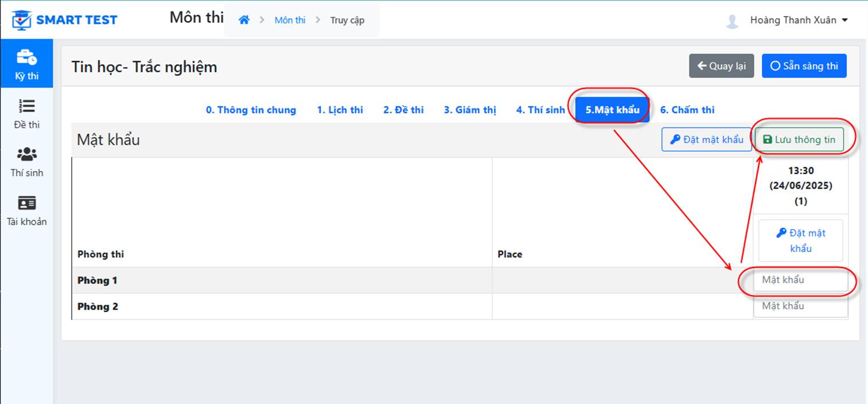
Task: Click the Sẵn sàng thi button
Action: tap(804, 66)
